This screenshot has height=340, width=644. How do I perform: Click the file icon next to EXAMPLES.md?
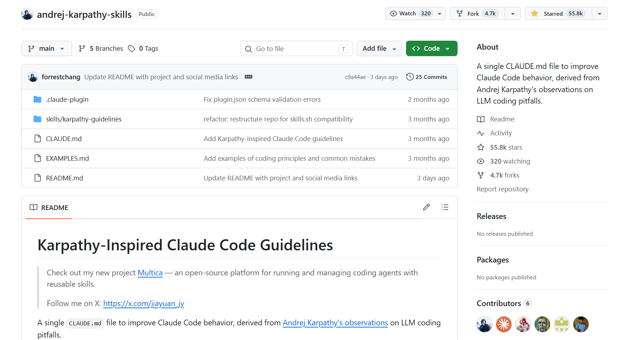tap(38, 158)
